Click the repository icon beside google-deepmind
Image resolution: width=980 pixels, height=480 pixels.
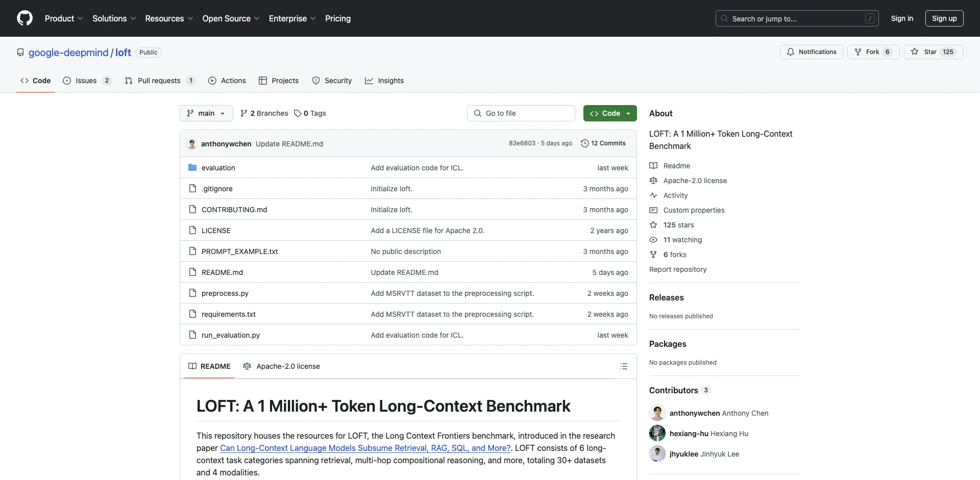click(20, 53)
